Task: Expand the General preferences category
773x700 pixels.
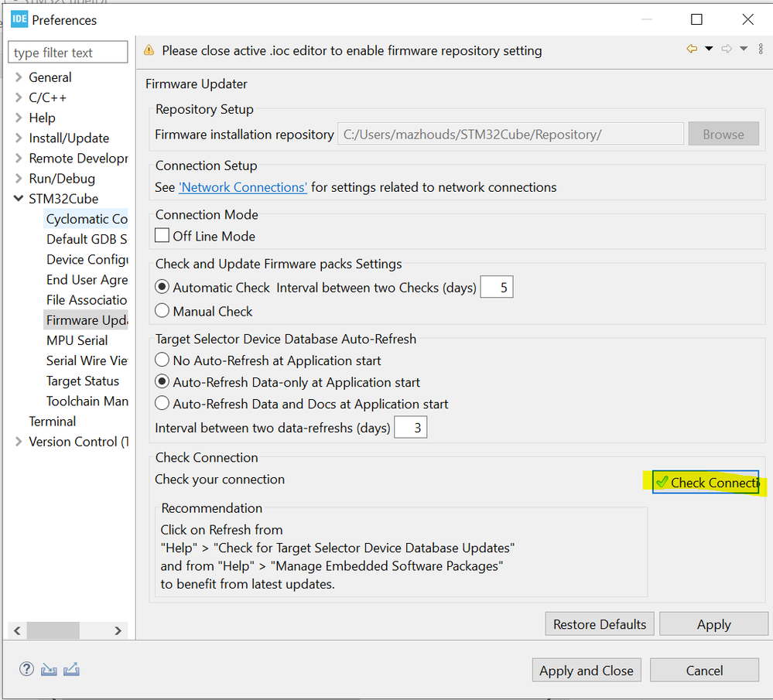Action: point(19,77)
